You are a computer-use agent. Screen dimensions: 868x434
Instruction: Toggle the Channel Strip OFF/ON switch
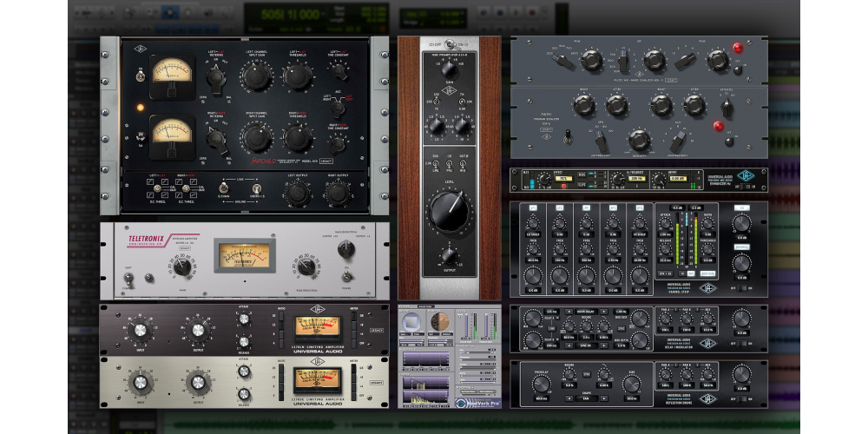(742, 288)
